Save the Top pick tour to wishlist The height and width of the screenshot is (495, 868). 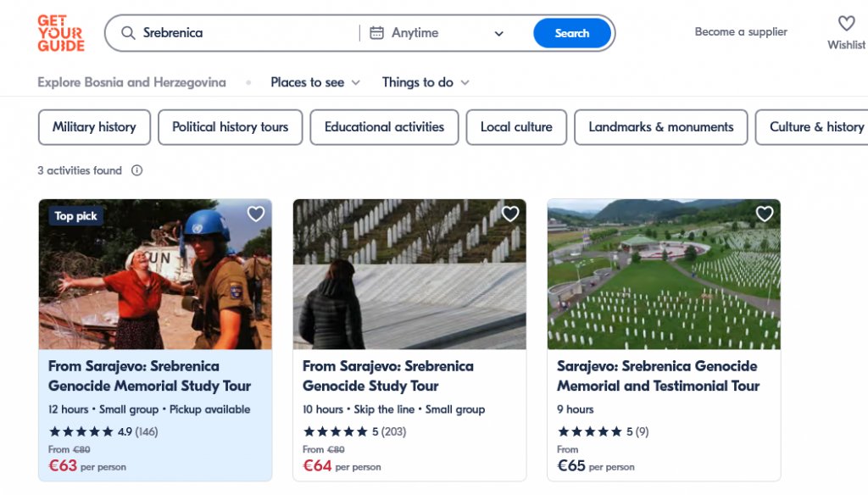(256, 214)
